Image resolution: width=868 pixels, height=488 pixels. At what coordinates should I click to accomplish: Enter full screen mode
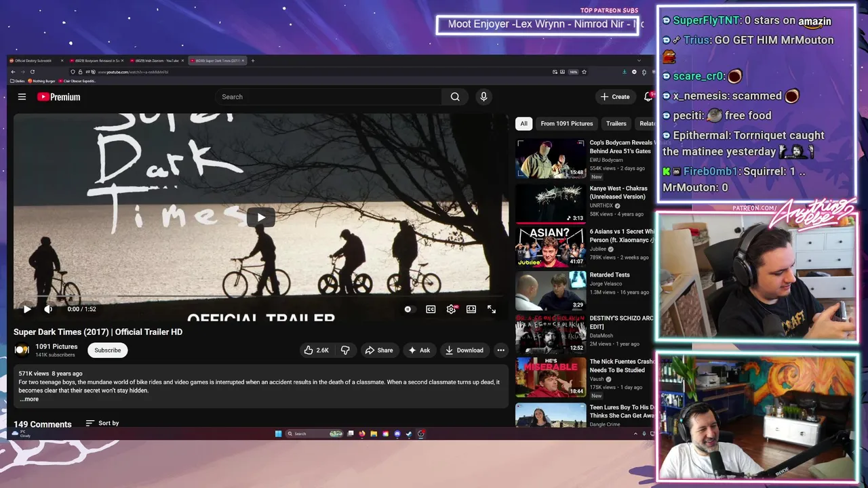click(492, 309)
